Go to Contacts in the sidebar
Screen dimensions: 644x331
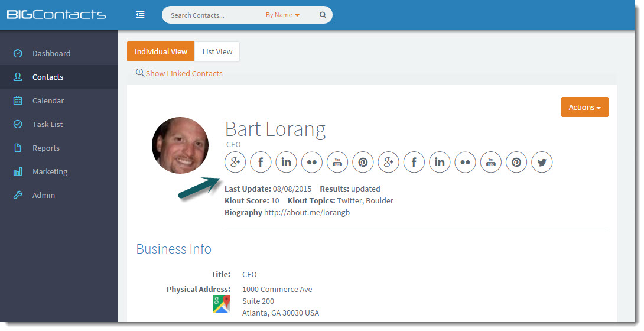coord(58,77)
